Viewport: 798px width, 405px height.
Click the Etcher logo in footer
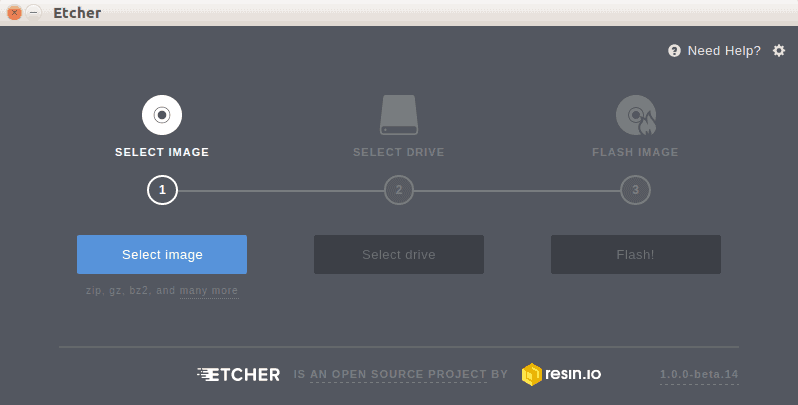(238, 374)
